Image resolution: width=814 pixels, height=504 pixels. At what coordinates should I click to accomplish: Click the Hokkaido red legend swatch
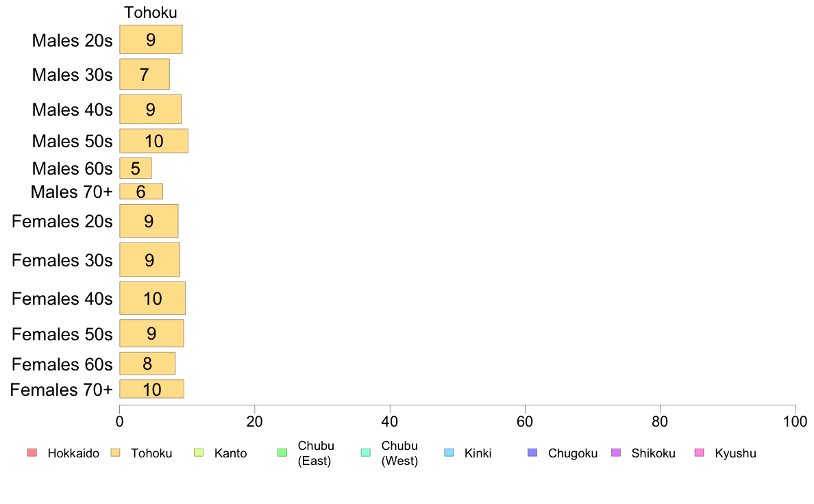[x=32, y=453]
